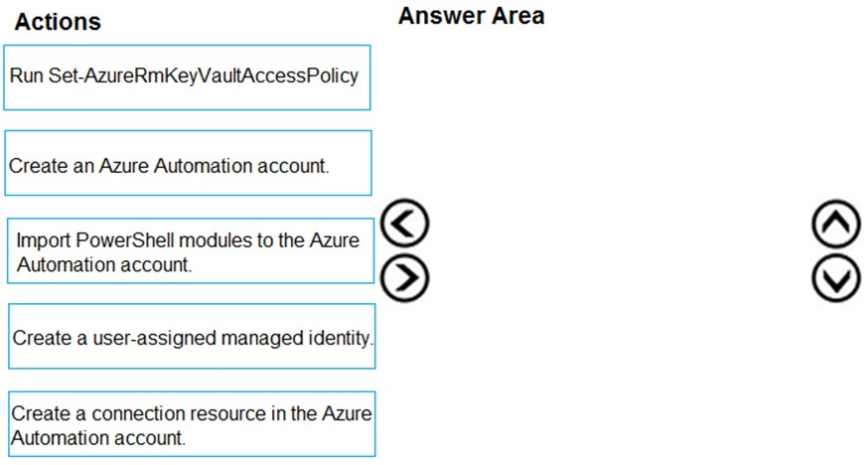This screenshot has height=465, width=868.
Task: Move the answer item down one position
Action: click(x=836, y=278)
